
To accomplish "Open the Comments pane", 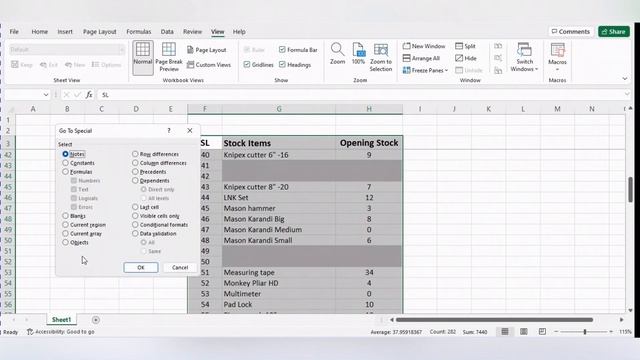I will pos(570,31).
